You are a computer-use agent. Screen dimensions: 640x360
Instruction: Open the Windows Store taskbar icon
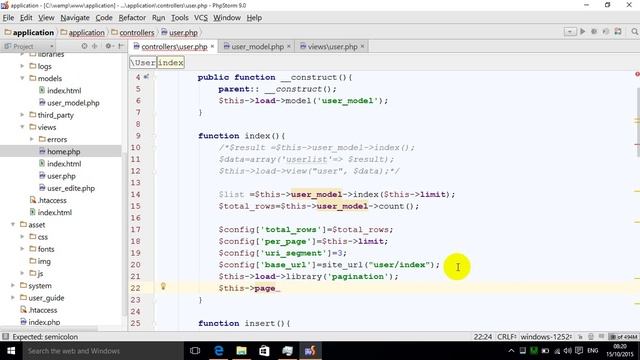(x=264, y=351)
